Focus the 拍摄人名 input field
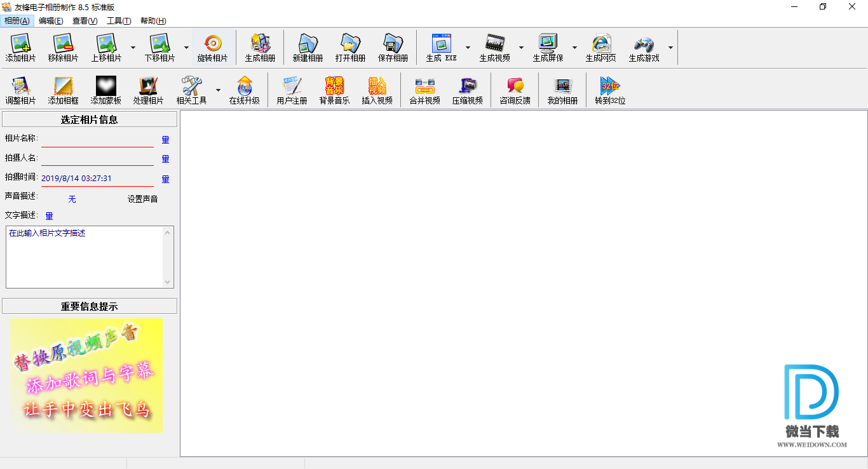 [97, 158]
